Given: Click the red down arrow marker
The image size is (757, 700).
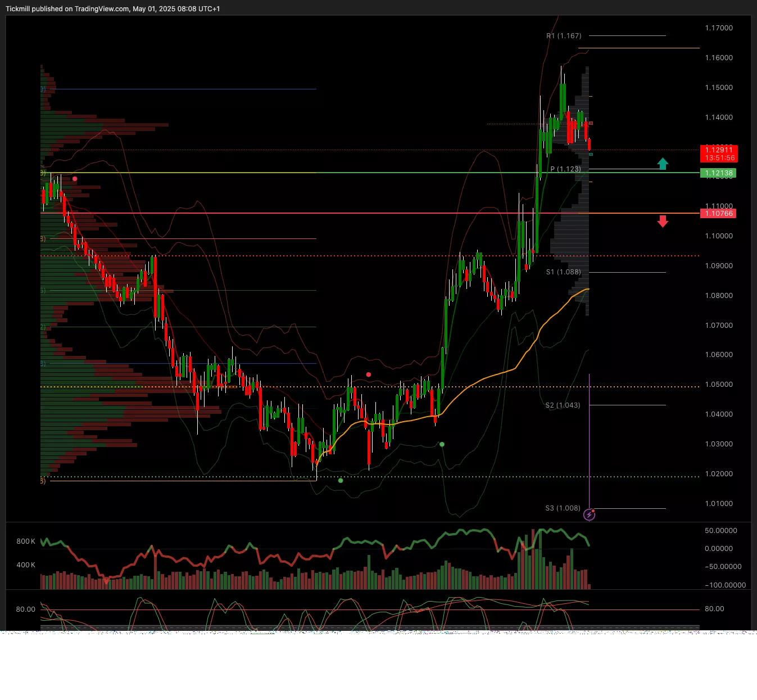Looking at the screenshot, I should coord(663,221).
